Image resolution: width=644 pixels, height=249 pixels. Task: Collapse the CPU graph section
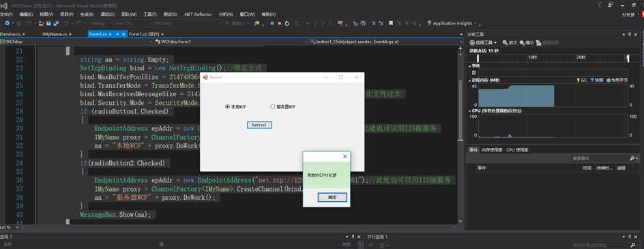point(470,111)
